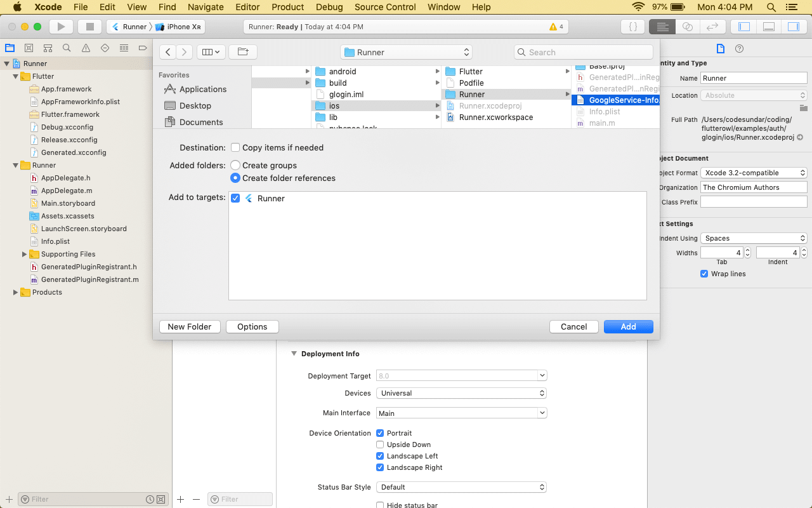Open Applications in Favorites sidebar

[202, 89]
